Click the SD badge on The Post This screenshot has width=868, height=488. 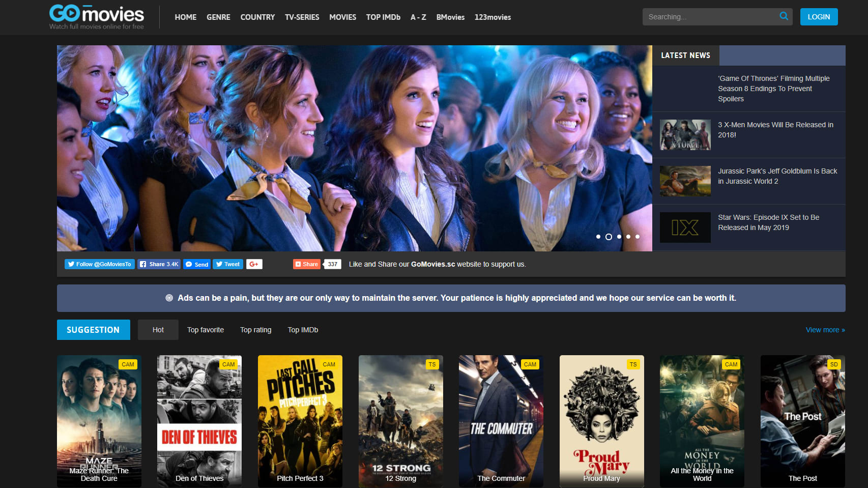[834, 364]
